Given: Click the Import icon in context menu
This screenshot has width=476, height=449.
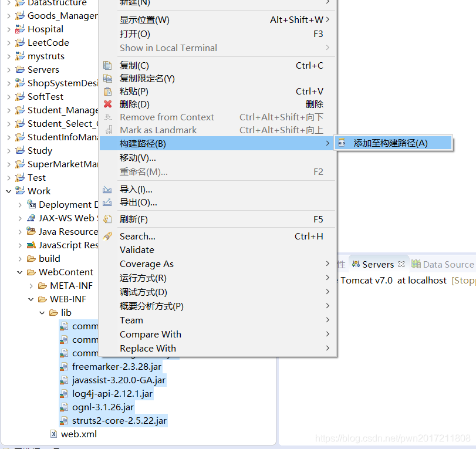Looking at the screenshot, I should [107, 190].
